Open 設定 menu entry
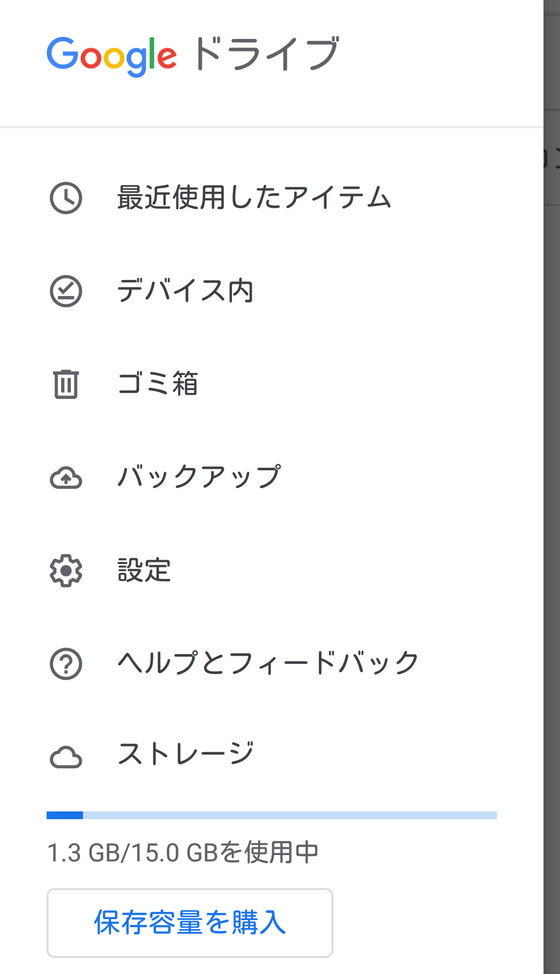Image resolution: width=560 pixels, height=974 pixels. coord(144,571)
